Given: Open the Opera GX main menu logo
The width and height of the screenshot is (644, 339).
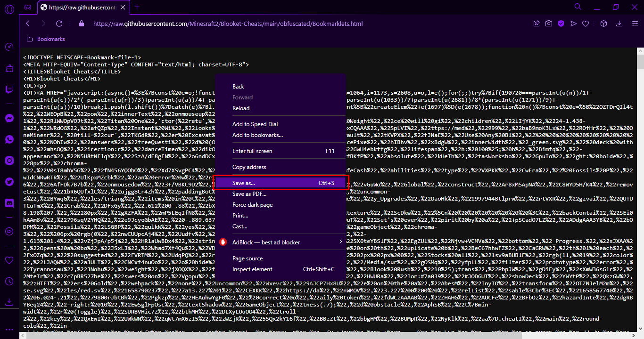Looking at the screenshot, I should pyautogui.click(x=9, y=9).
